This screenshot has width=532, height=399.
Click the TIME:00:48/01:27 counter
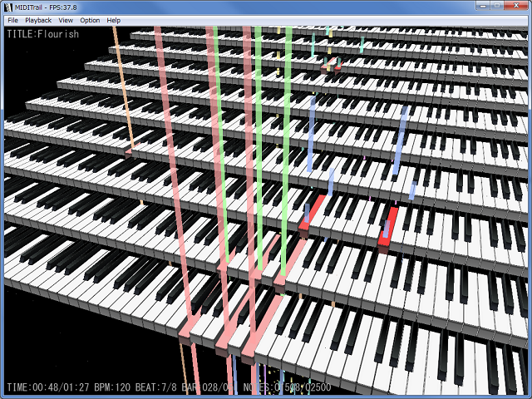[x=48, y=387]
